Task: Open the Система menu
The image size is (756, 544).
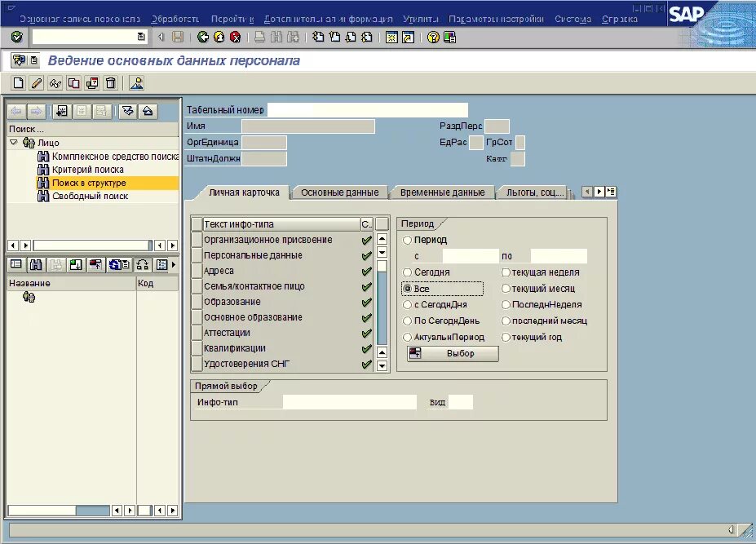Action: click(x=573, y=19)
